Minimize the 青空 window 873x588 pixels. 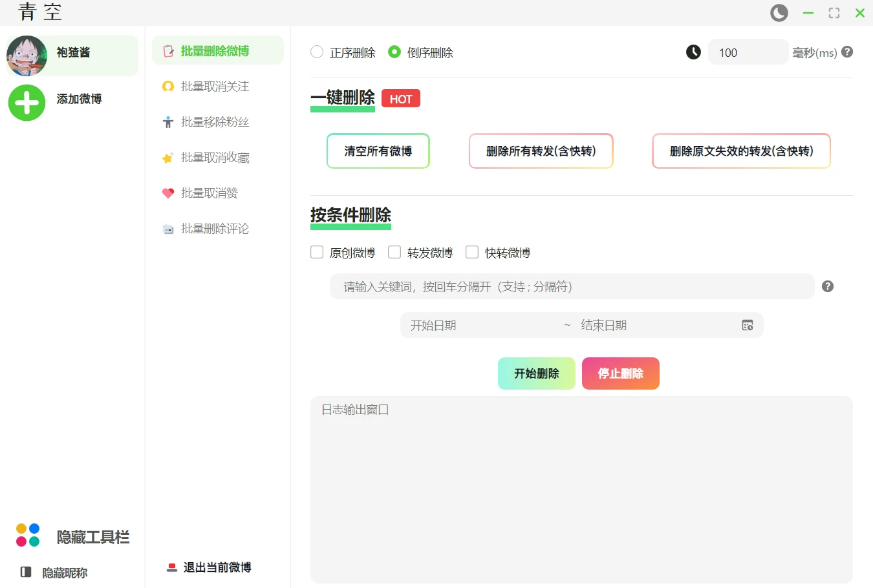click(808, 13)
